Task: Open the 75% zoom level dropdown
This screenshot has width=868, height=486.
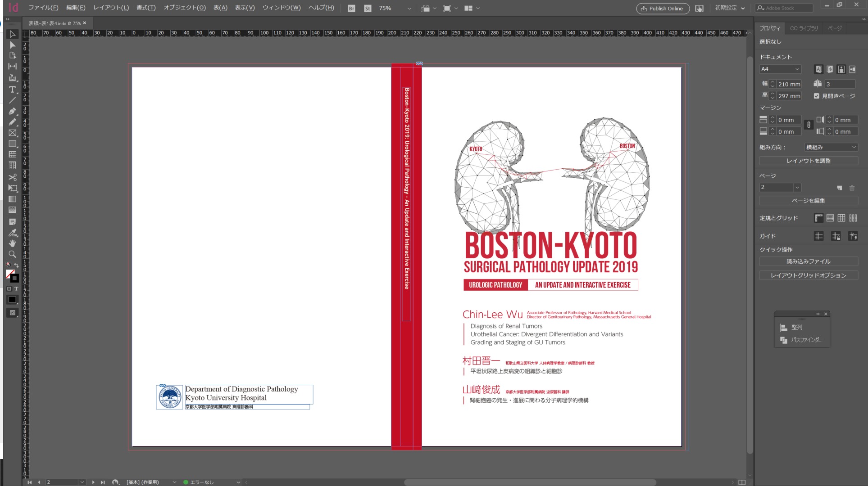Action: [x=409, y=9]
